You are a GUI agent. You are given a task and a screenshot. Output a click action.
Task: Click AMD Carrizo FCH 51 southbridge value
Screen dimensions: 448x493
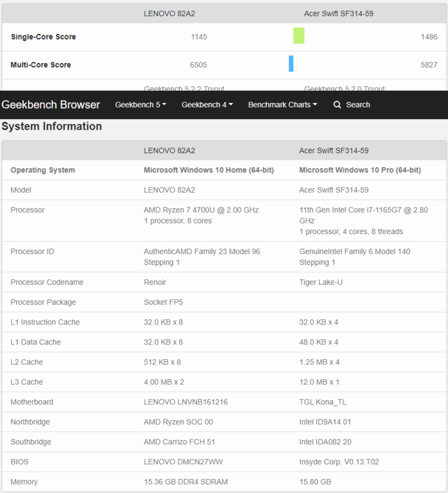coord(179,441)
